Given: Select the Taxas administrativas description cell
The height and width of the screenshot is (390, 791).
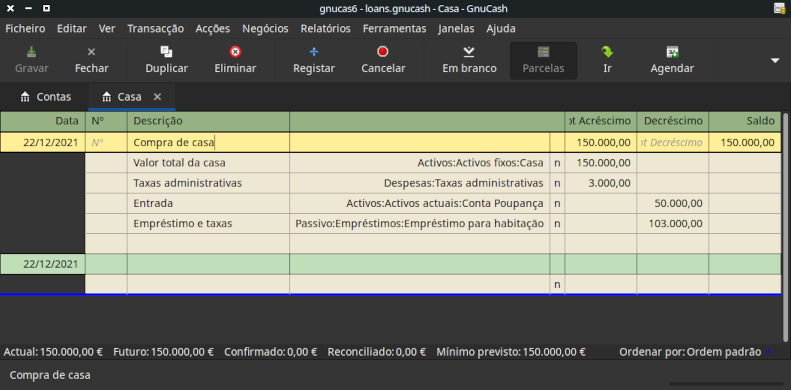Looking at the screenshot, I should [208, 183].
